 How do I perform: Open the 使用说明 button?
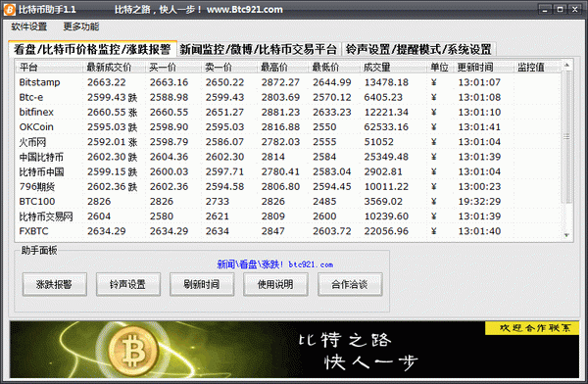pos(275,284)
